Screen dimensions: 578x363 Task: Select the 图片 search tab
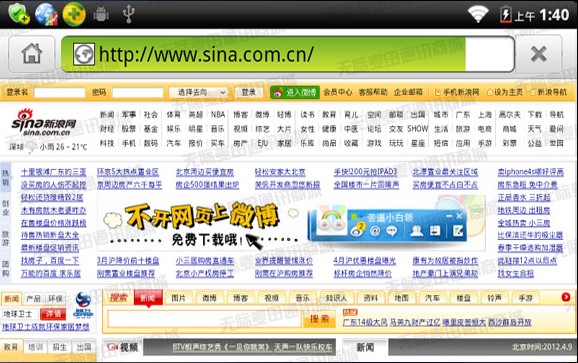coord(178,298)
